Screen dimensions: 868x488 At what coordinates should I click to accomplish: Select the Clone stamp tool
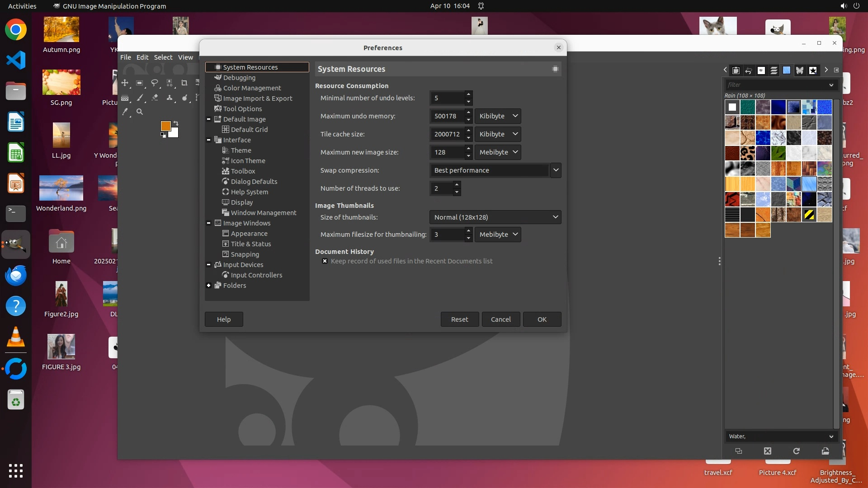170,98
